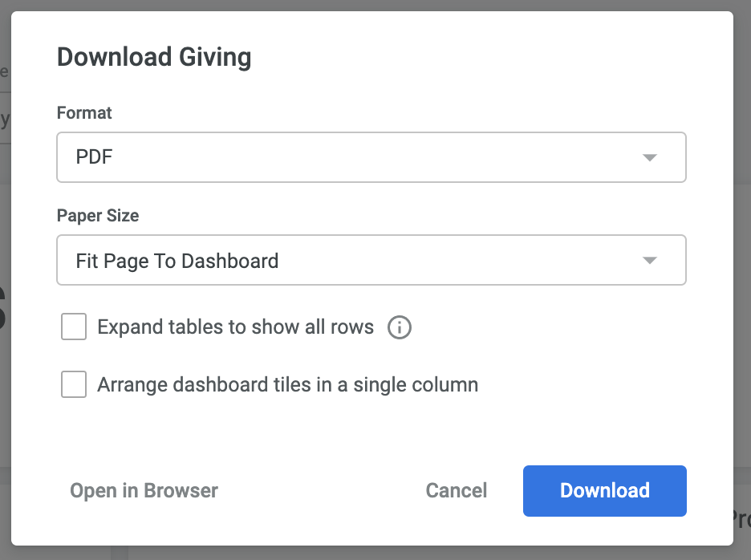Click the Paper Size field label

point(98,216)
